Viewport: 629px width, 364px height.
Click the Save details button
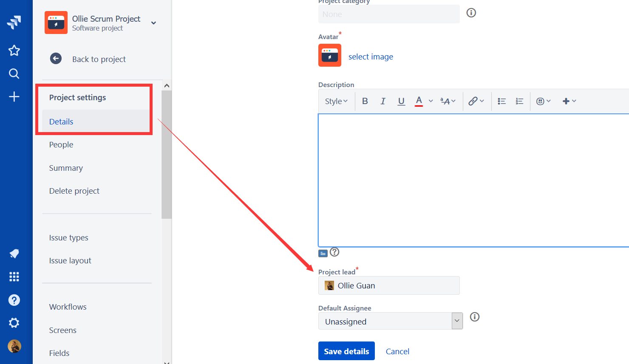point(346,351)
